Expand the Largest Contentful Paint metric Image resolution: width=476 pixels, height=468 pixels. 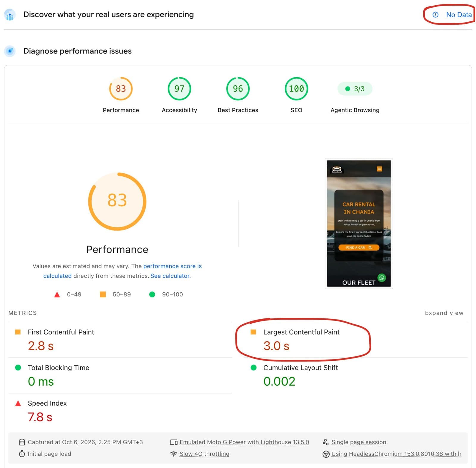coord(356,340)
